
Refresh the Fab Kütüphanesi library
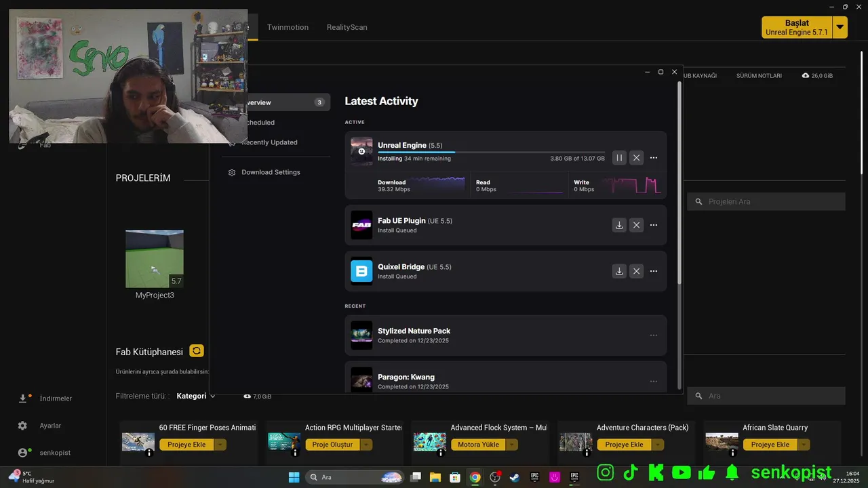click(197, 351)
